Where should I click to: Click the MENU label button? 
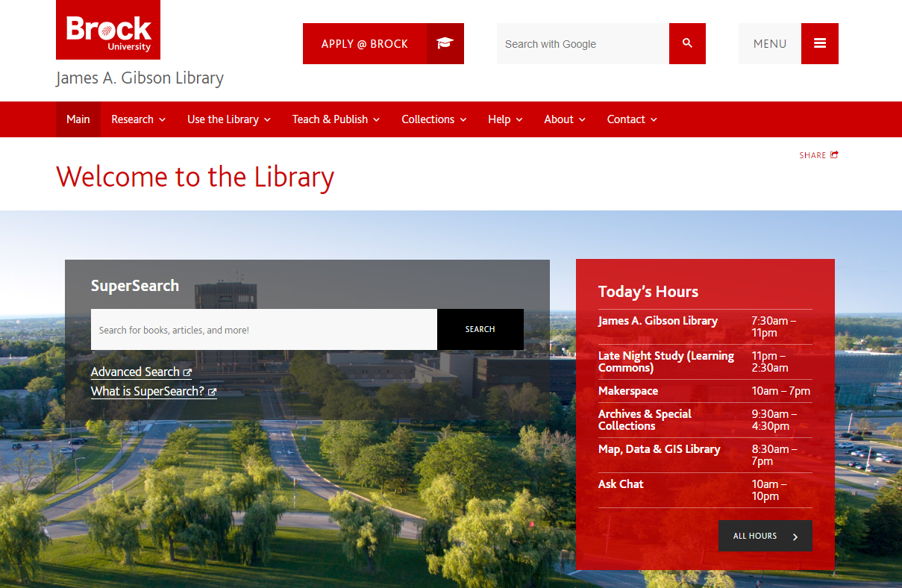click(770, 43)
